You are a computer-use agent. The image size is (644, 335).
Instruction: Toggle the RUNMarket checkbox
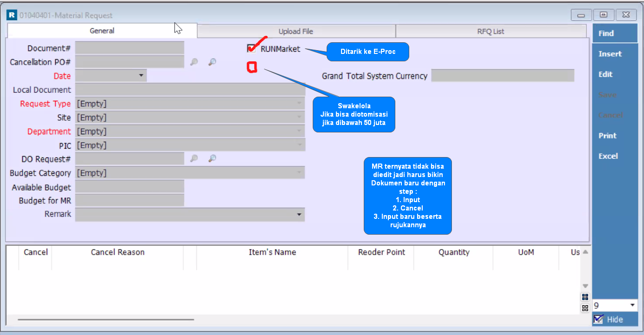[252, 48]
